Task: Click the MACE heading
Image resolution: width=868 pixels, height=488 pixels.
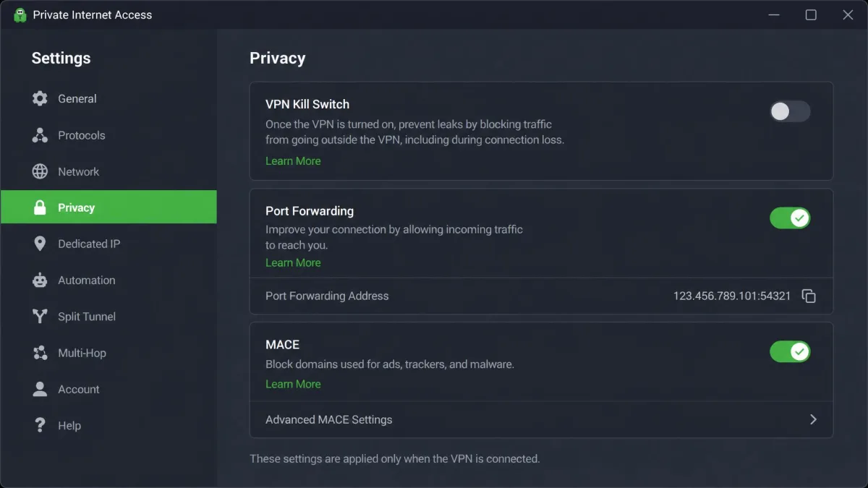Action: tap(282, 345)
